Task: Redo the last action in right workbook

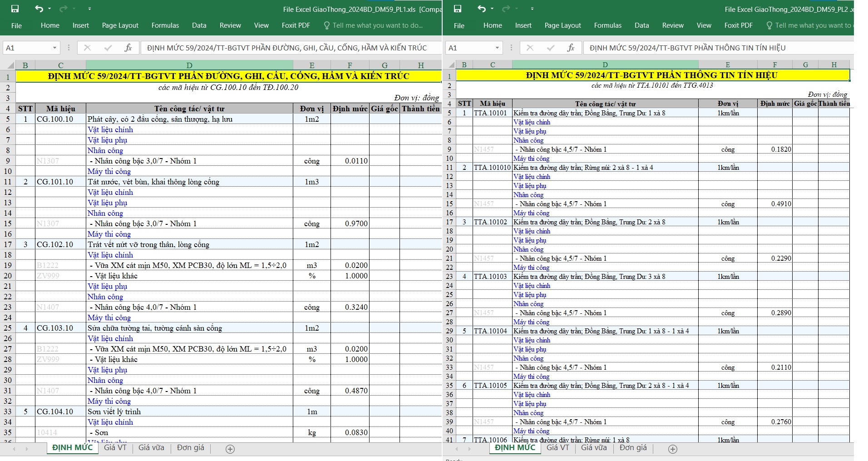Action: click(x=505, y=8)
